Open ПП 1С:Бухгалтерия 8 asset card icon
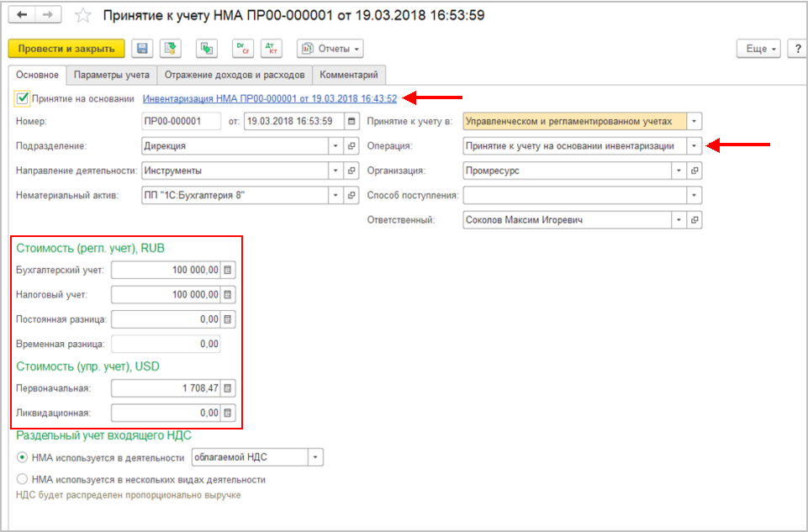808x532 pixels. pyautogui.click(x=351, y=195)
